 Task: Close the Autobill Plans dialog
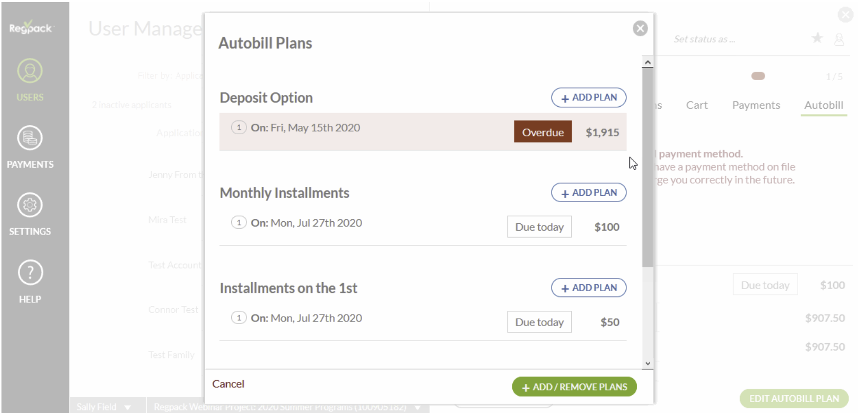640,29
